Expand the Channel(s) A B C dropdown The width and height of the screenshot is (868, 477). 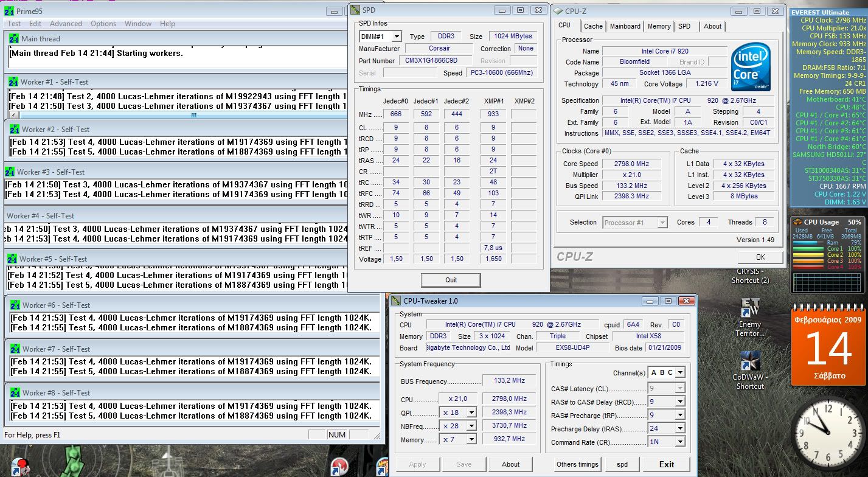tap(679, 372)
